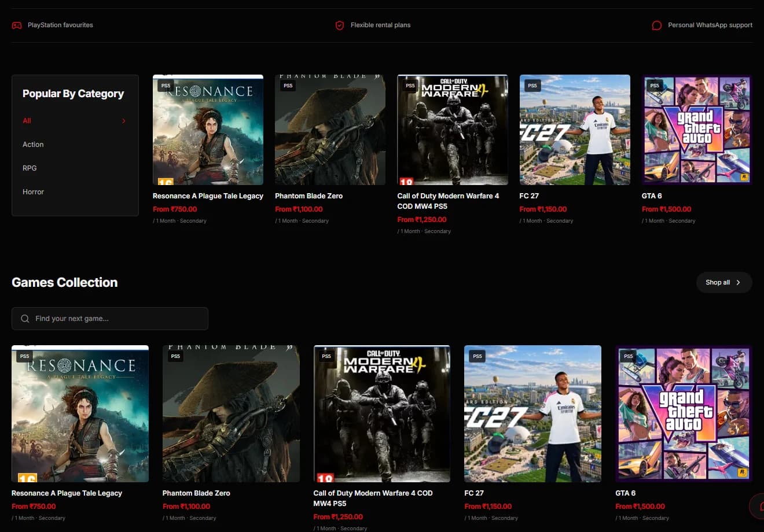Screen dimensions: 764x532
Task: Click the magnifier icon in the game search
Action: (x=25, y=319)
